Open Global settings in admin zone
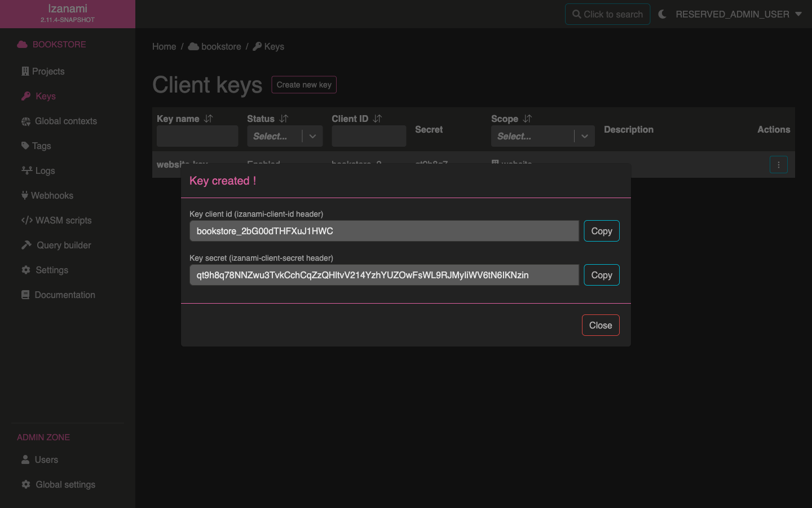The width and height of the screenshot is (812, 508). click(65, 484)
